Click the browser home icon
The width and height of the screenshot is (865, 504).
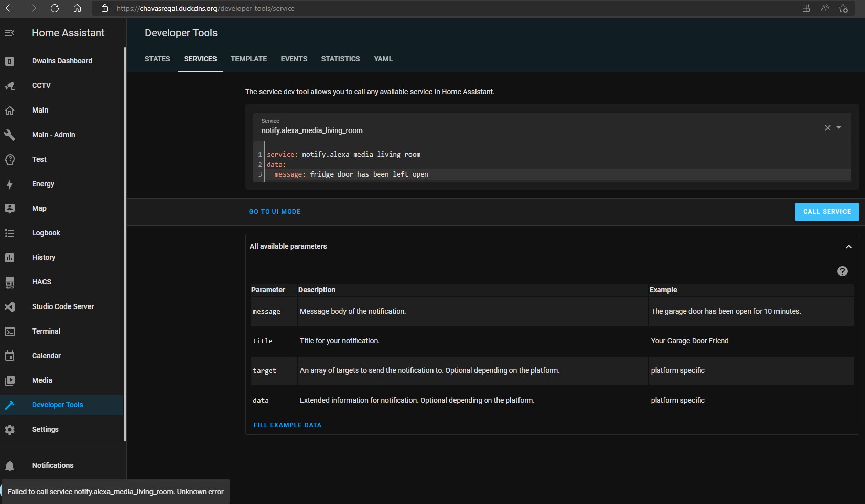(77, 8)
